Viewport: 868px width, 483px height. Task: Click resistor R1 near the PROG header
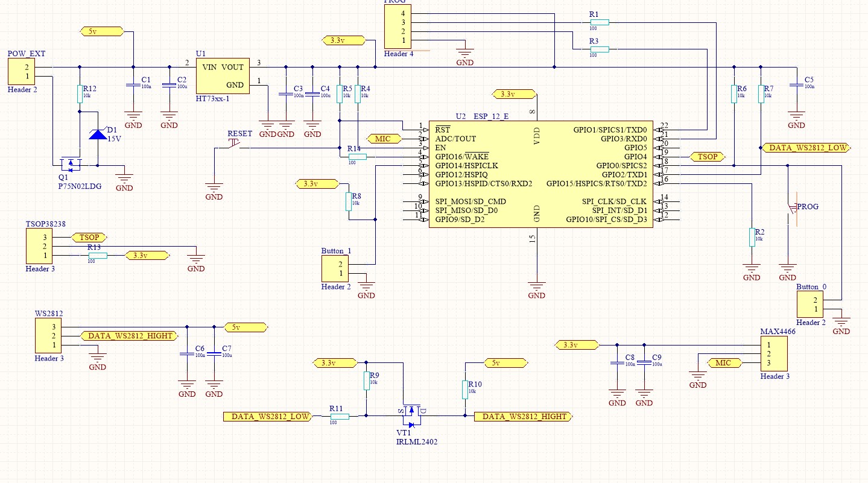(600, 22)
